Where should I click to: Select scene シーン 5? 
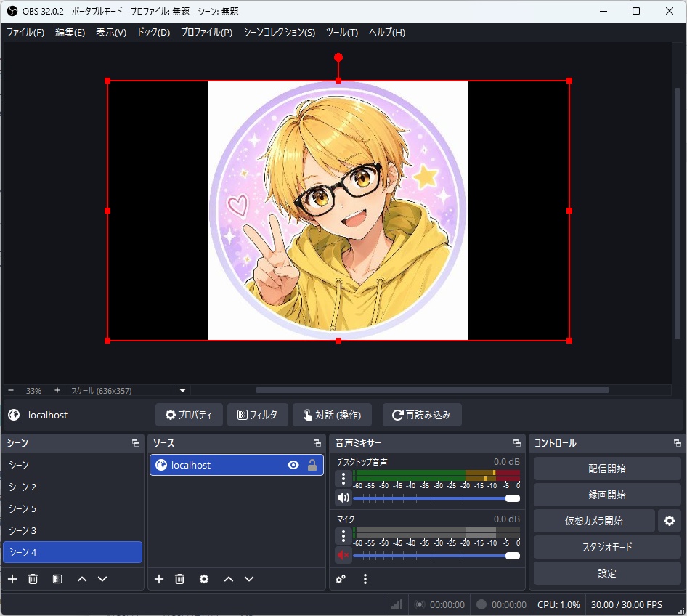(73, 508)
